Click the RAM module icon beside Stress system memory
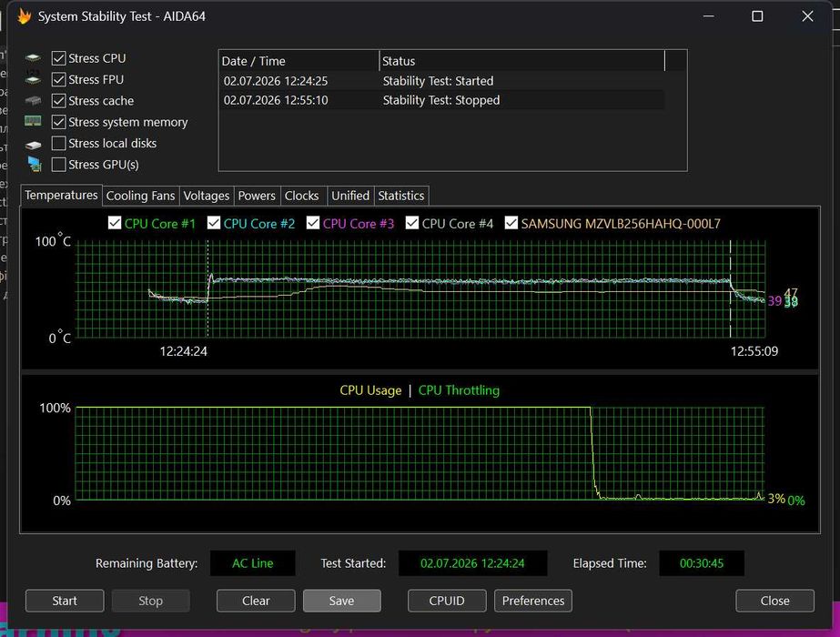Screen dimensions: 840x637 (33, 122)
